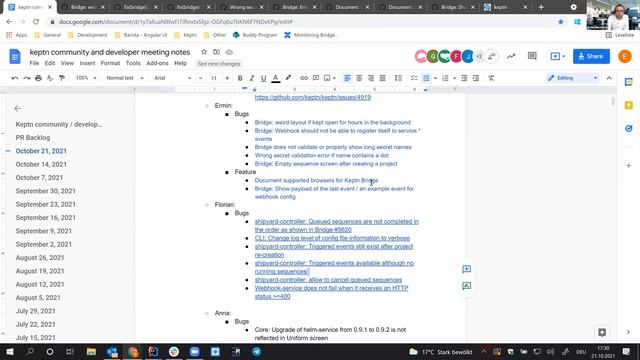
Task: Click the See new changes button
Action: 219,64
